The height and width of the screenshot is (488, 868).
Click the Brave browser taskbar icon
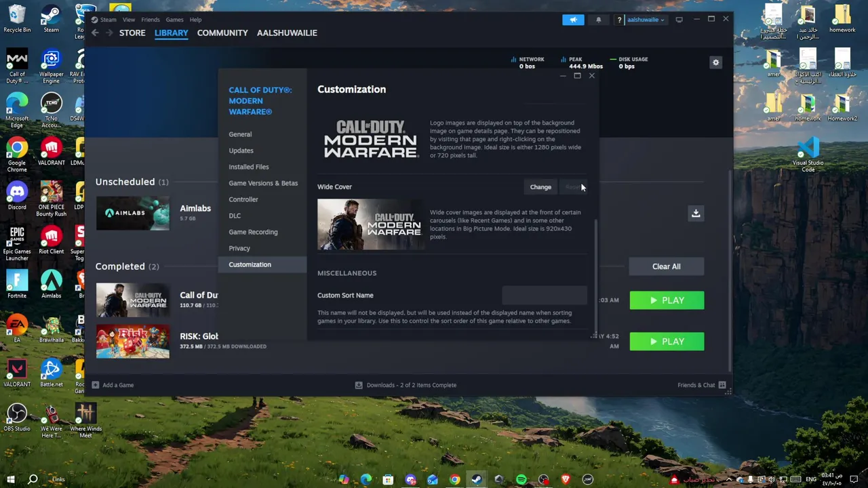point(566,480)
